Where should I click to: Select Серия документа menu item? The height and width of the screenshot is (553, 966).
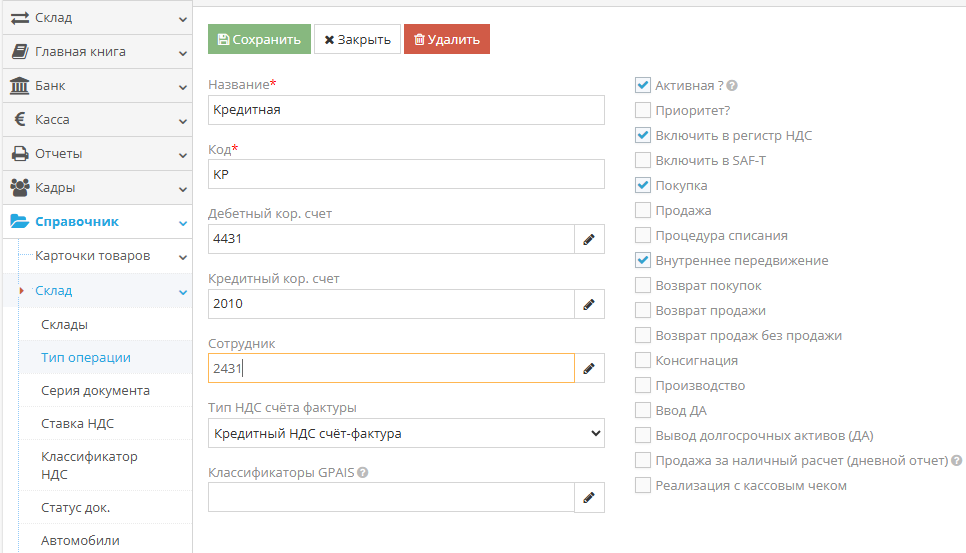95,391
